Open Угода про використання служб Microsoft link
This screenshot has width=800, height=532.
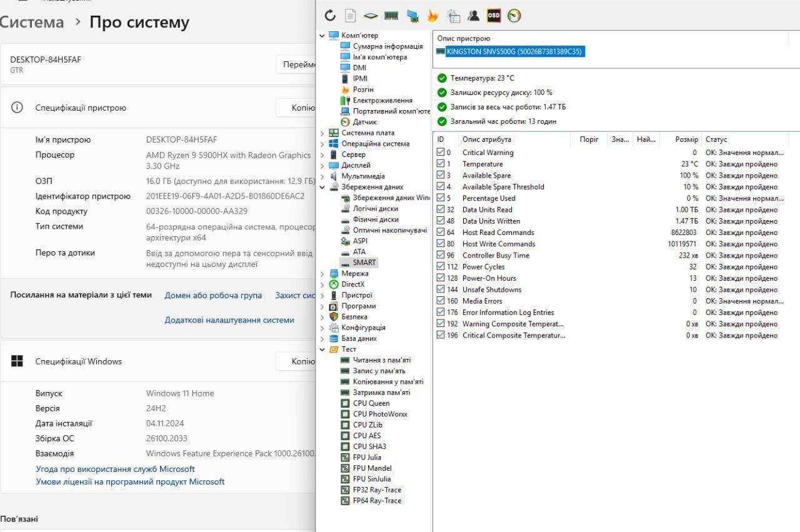pos(115,469)
